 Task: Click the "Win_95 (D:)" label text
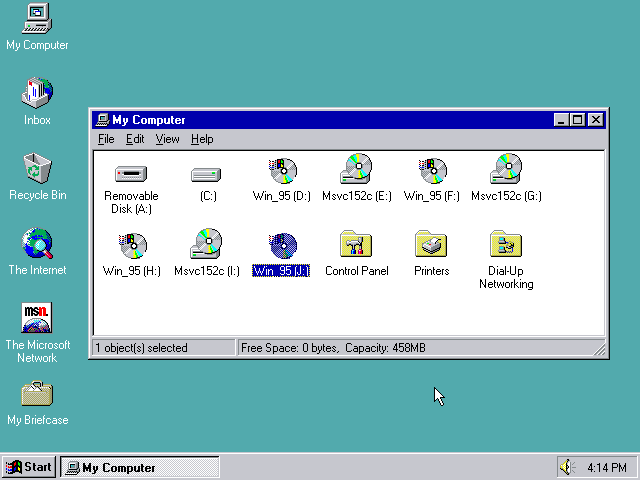pos(282,196)
